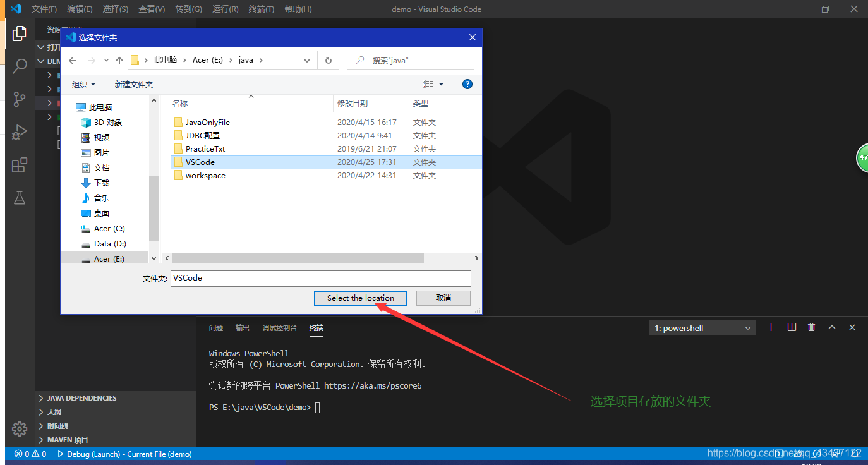The width and height of the screenshot is (868, 465).
Task: Create a new terminal with plus icon
Action: pos(771,327)
